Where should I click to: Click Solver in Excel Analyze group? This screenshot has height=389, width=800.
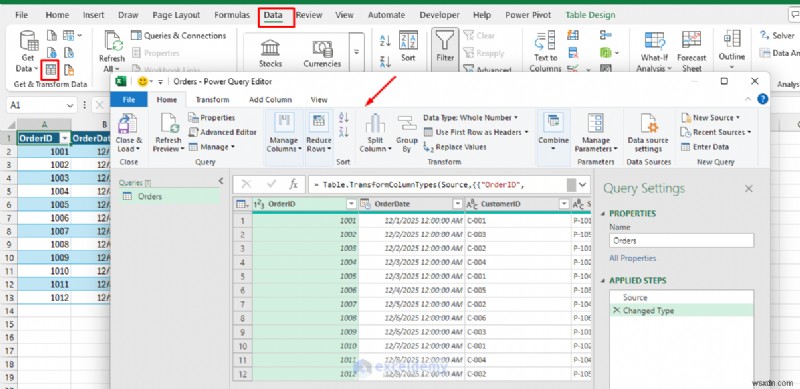coord(778,35)
